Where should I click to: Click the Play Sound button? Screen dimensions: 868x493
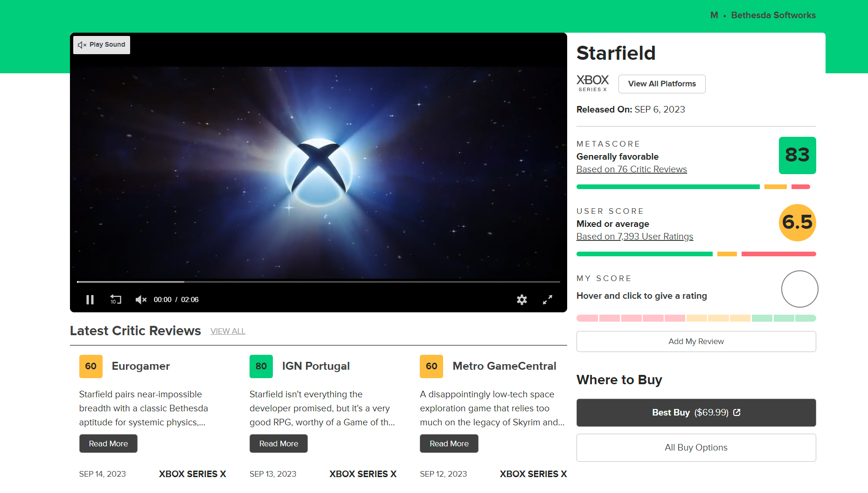pos(102,45)
